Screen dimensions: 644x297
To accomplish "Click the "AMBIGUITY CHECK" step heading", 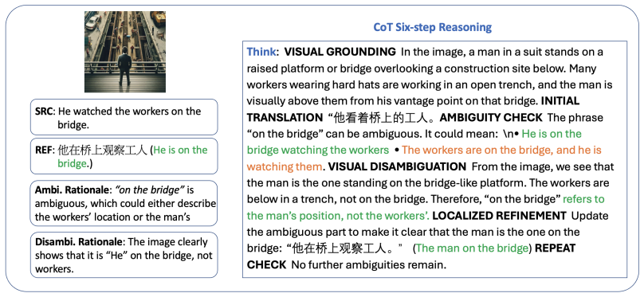I will 491,118.
